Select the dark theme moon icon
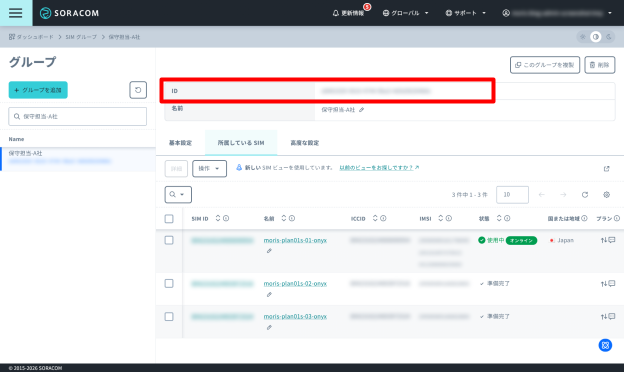 [609, 37]
